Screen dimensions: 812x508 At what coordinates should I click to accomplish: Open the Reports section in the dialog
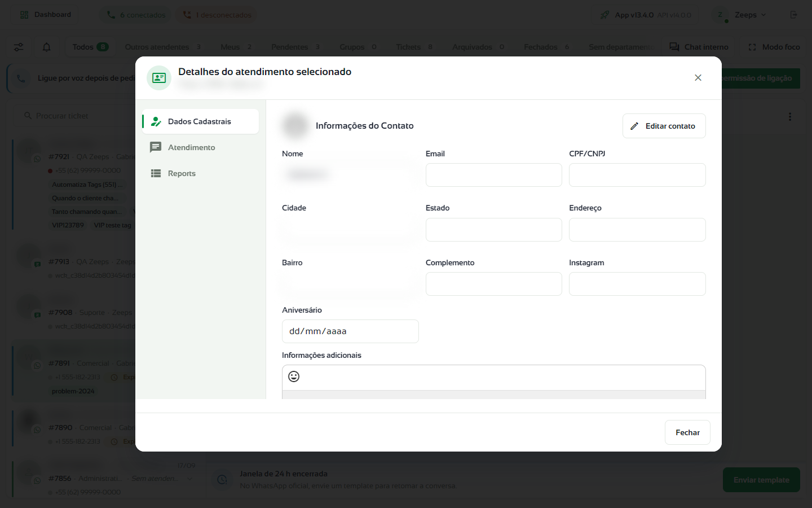(x=200, y=173)
